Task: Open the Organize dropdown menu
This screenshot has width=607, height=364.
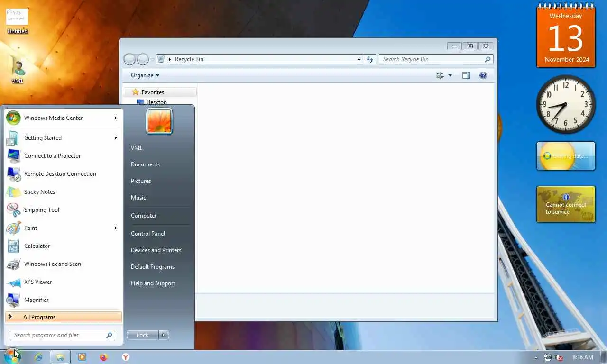Action: coord(145,75)
